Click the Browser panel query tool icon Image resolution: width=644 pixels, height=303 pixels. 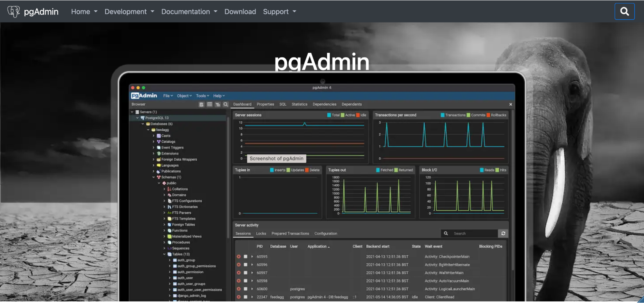tap(201, 104)
